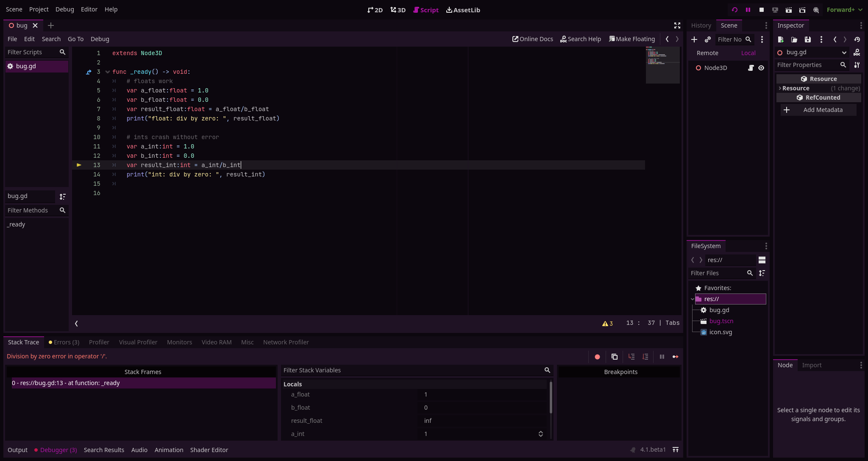Stop the running project
Viewport: 868px width, 461px height.
[762, 9]
